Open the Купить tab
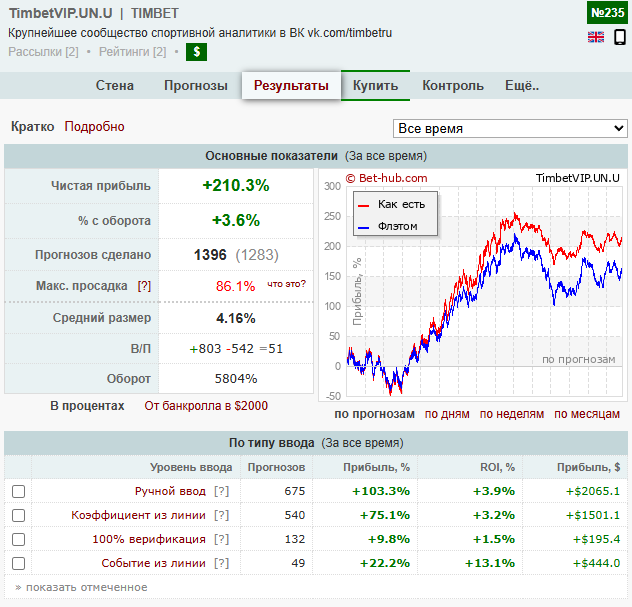Image resolution: width=632 pixels, height=607 pixels. point(375,85)
